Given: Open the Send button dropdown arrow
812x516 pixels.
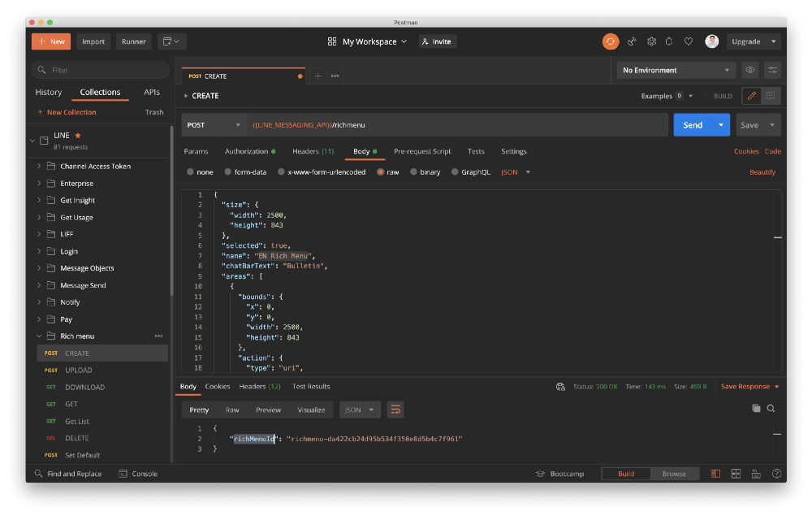Looking at the screenshot, I should tap(721, 125).
